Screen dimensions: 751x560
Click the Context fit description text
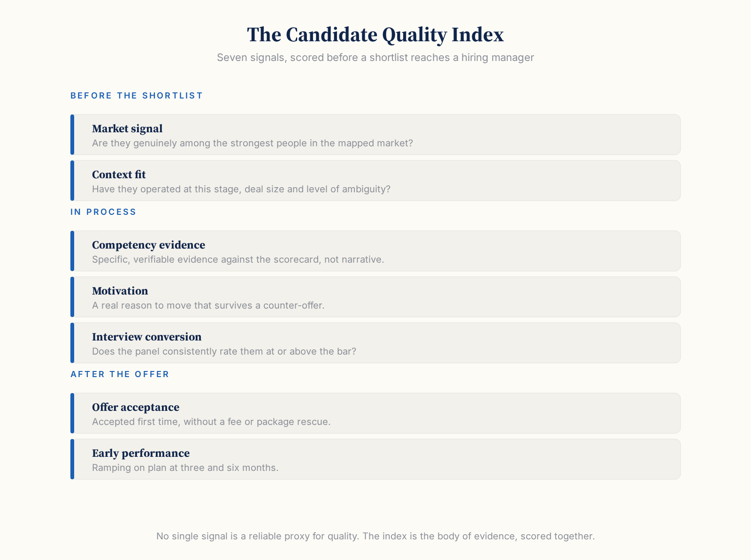click(x=241, y=189)
